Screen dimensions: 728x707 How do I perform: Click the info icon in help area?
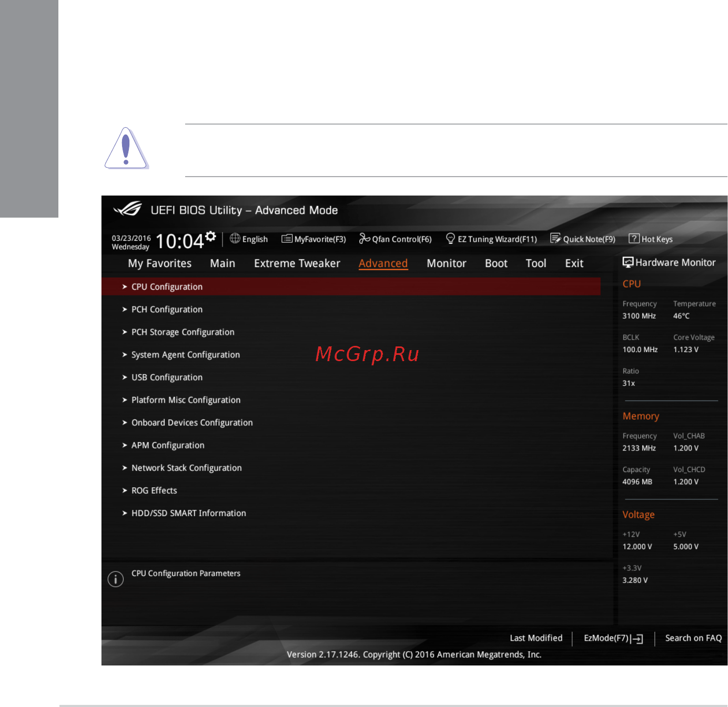click(116, 579)
